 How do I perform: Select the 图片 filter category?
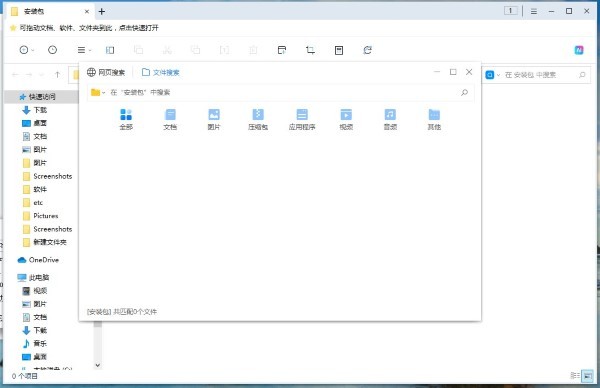[x=214, y=119]
